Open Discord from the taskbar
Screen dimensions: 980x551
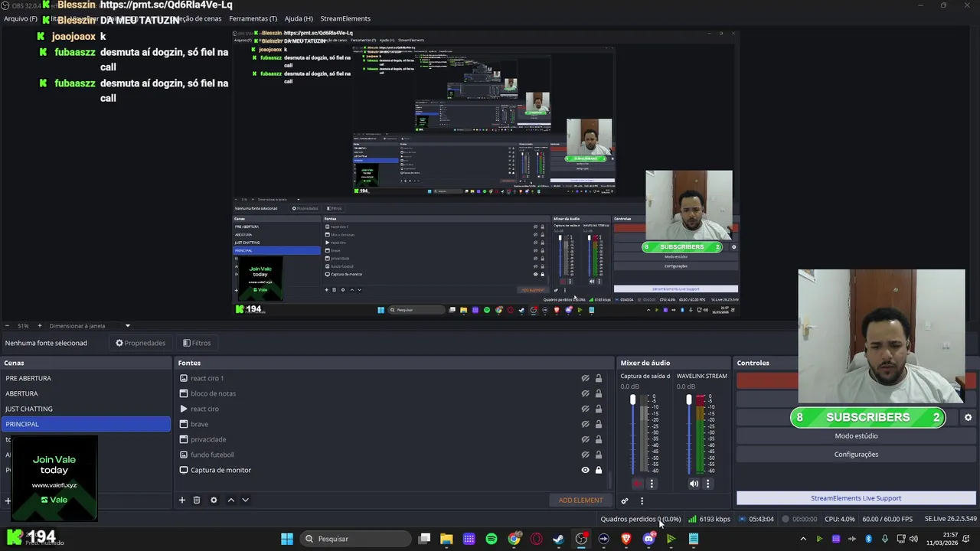point(648,539)
